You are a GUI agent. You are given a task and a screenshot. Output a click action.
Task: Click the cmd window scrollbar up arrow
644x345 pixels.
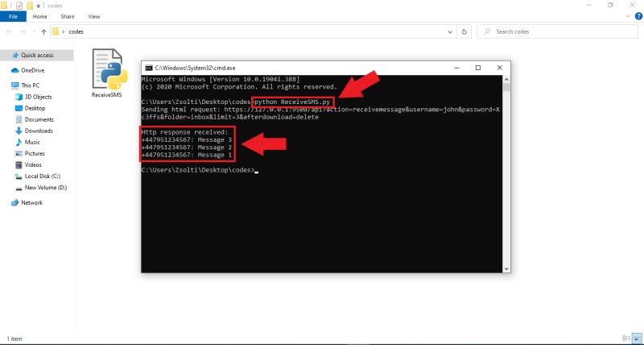pos(506,80)
